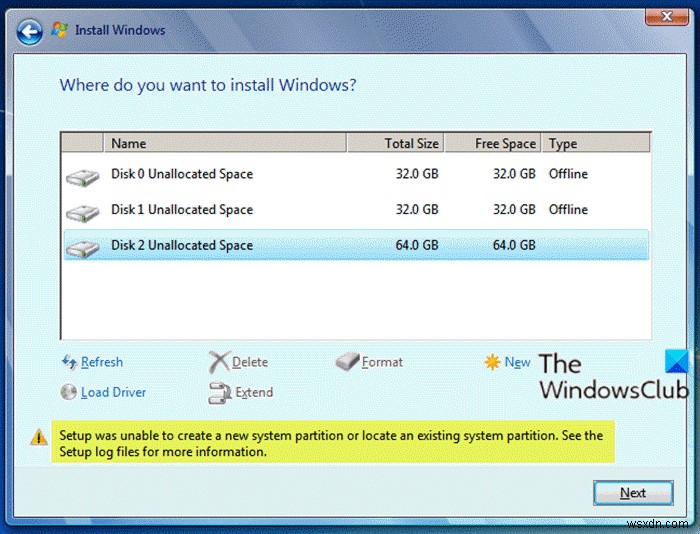The width and height of the screenshot is (700, 534).
Task: Sort by the Type column header
Action: pos(596,143)
